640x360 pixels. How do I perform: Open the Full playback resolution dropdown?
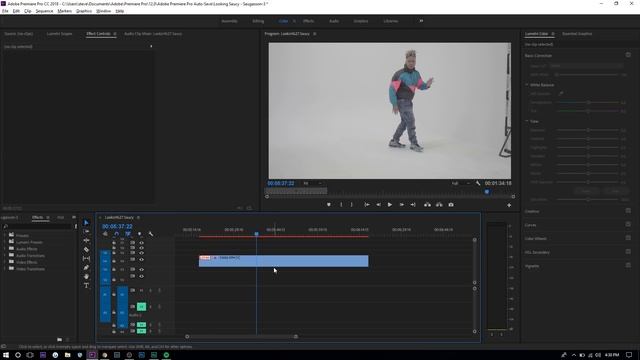(461, 183)
